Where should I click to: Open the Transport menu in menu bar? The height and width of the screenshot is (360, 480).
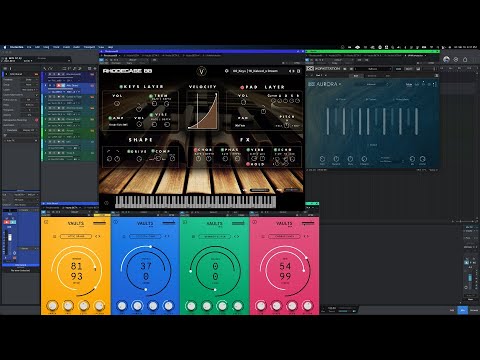pos(89,47)
